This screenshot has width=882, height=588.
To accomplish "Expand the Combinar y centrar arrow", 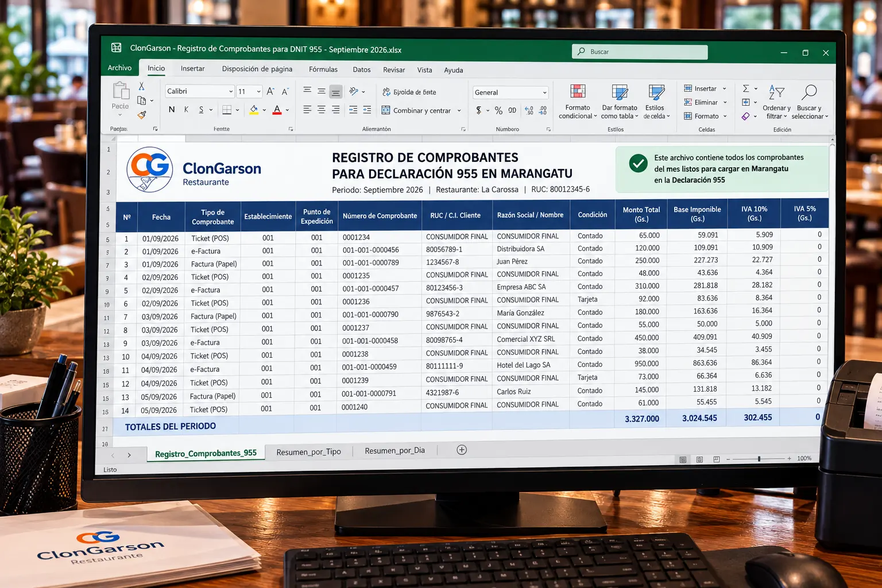I will (x=459, y=111).
